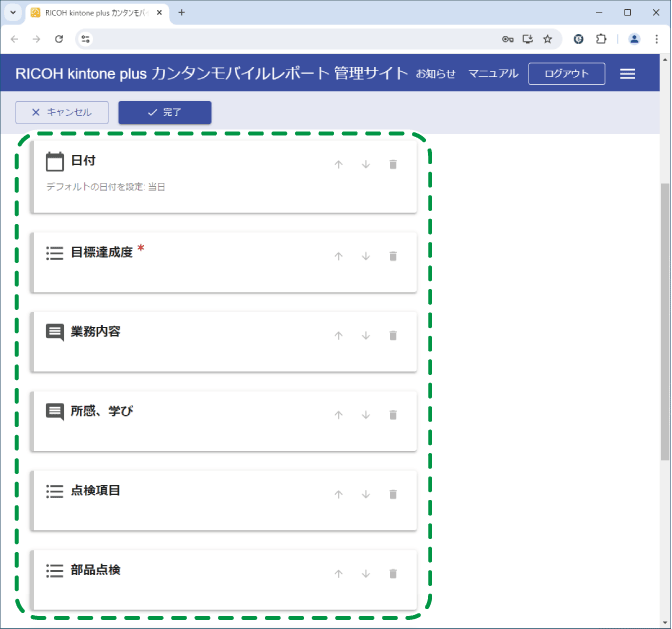Click the 完了 button
Viewport: 672px width, 629px height.
pos(165,112)
